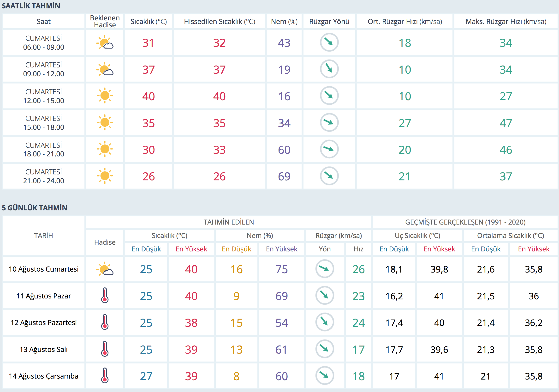This screenshot has height=392, width=559.
Task: Click the GEÇMİŞTE GERÇEKLEŞEN (1991 - 2020) header
Action: pyautogui.click(x=465, y=222)
